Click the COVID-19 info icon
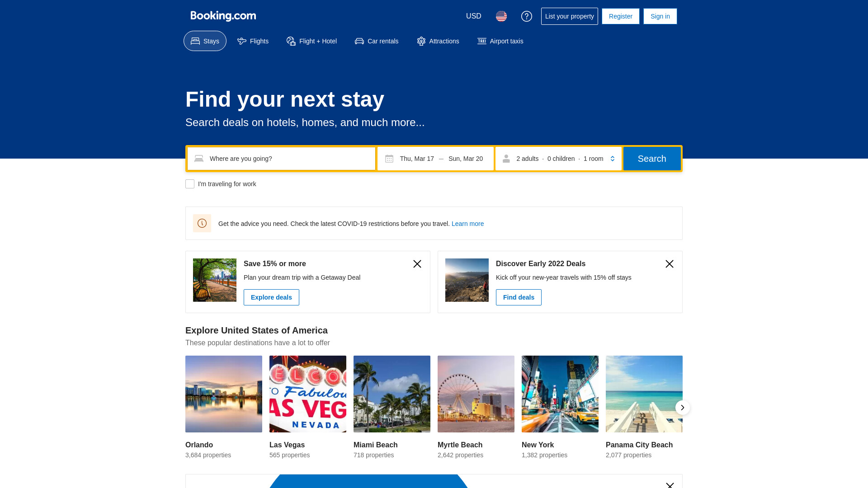 [x=202, y=223]
